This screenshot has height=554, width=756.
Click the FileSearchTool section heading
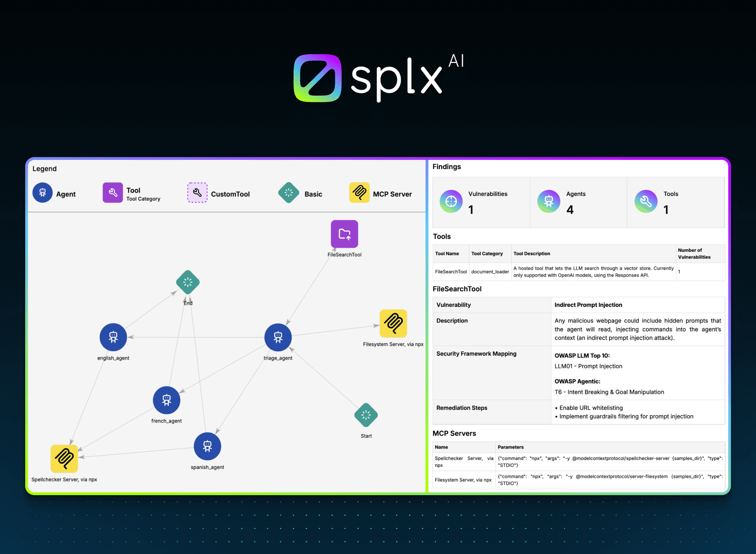(x=457, y=289)
